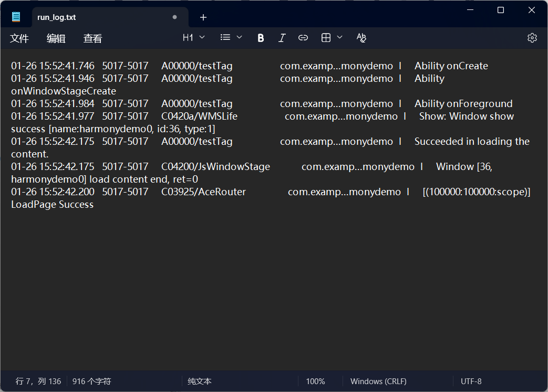
Task: Click the text 'Ability onForeground'
Action: pos(463,104)
